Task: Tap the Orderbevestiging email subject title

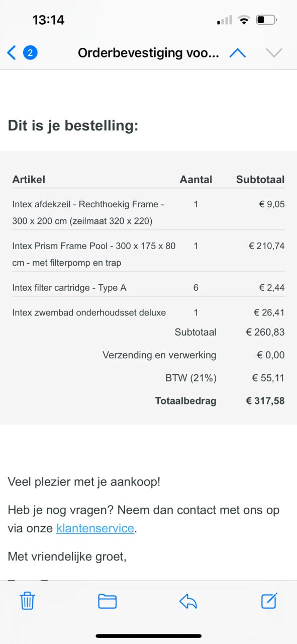Action: point(148,53)
